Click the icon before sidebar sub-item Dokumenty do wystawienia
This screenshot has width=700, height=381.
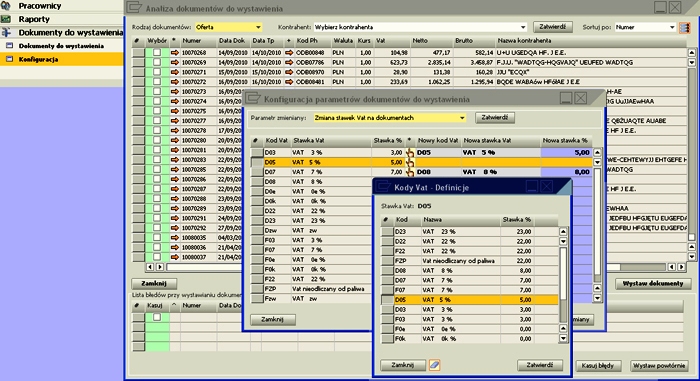[9, 46]
